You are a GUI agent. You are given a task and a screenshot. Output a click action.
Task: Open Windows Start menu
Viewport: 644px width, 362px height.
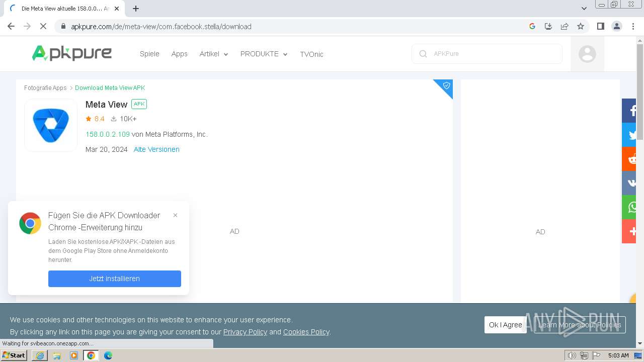pyautogui.click(x=14, y=355)
